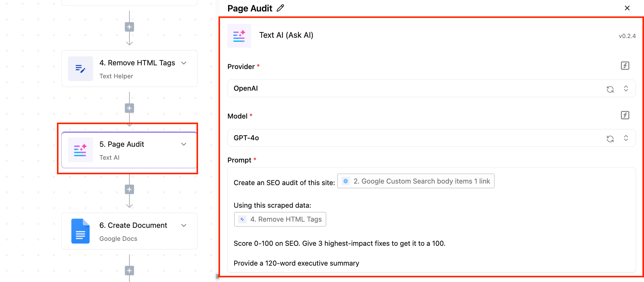The image size is (644, 282).
Task: Select step 6 Create Document card
Action: [x=129, y=231]
